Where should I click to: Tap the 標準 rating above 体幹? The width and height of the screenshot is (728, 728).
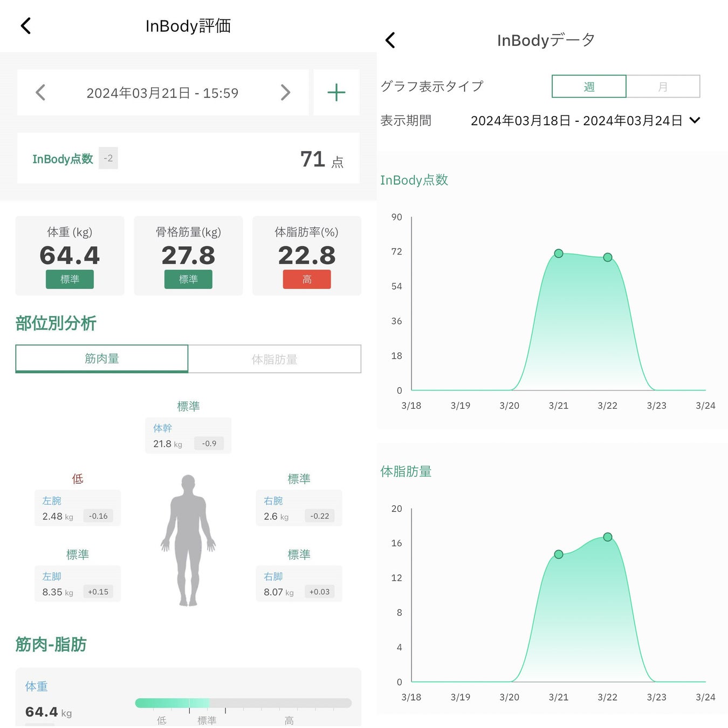tap(188, 406)
